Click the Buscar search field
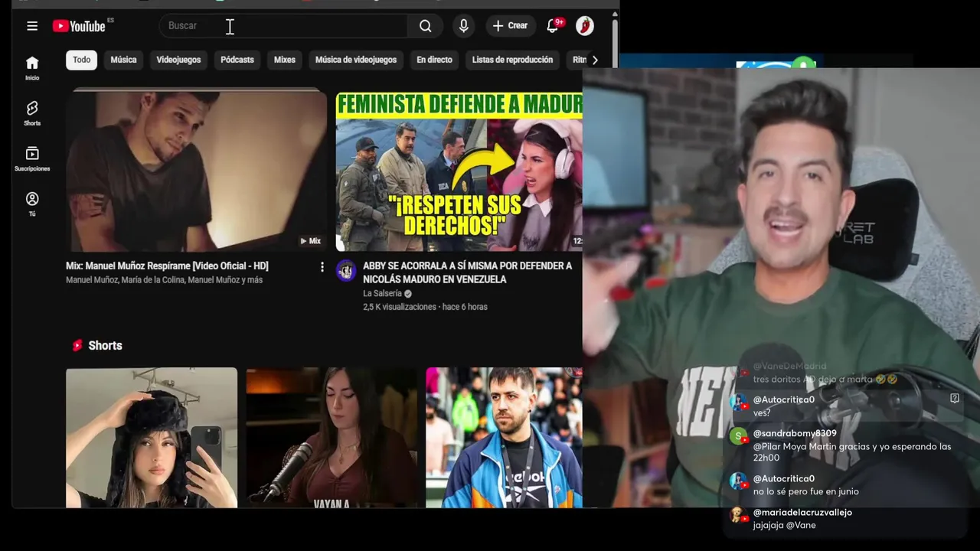This screenshot has height=551, width=980. pyautogui.click(x=283, y=26)
